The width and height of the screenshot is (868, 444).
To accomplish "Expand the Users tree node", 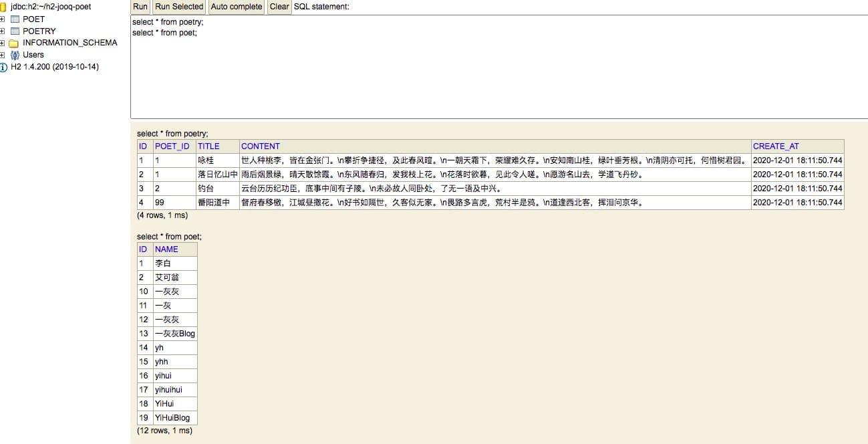I will click(3, 55).
